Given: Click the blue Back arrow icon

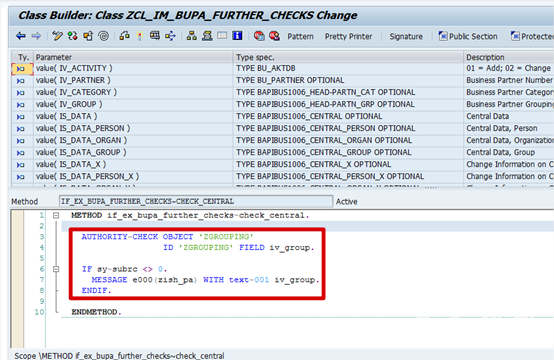Looking at the screenshot, I should tap(21, 36).
